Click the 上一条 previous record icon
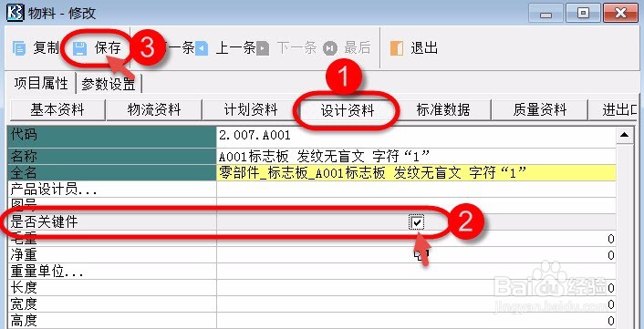Image resolution: width=644 pixels, height=329 pixels. (202, 48)
